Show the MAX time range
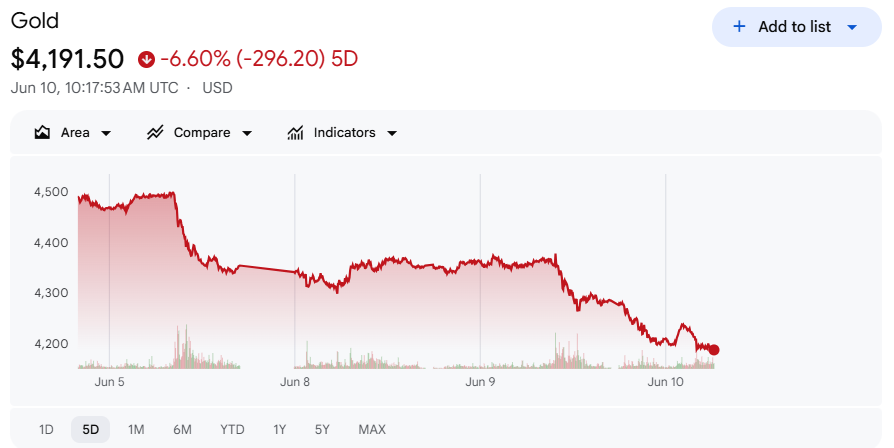Image resolution: width=894 pixels, height=448 pixels. (372, 429)
